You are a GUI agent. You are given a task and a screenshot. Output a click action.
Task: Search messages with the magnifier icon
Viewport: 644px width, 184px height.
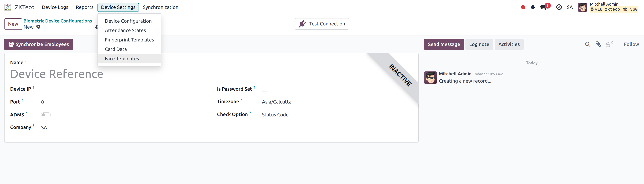tap(588, 44)
